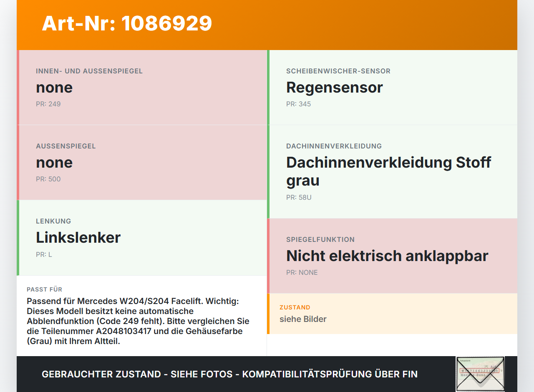
Task: Select the "siehe Bilder" condition text
Action: [x=303, y=319]
